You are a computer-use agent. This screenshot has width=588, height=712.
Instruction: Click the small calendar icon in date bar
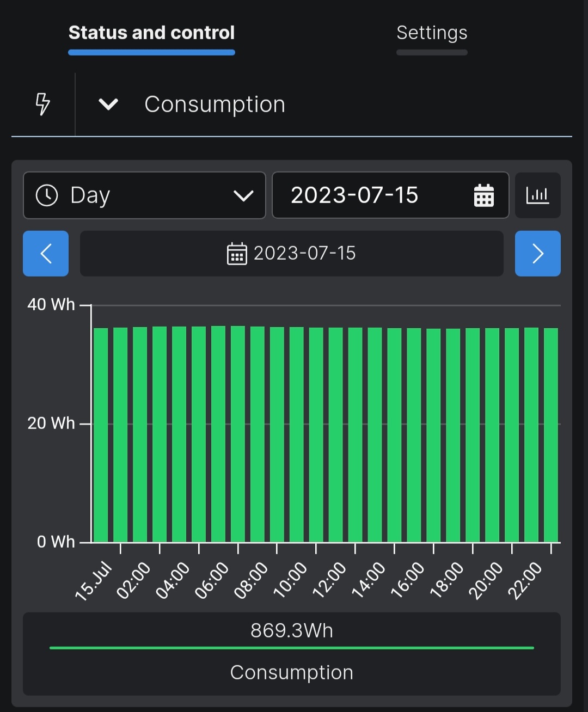[x=236, y=254]
